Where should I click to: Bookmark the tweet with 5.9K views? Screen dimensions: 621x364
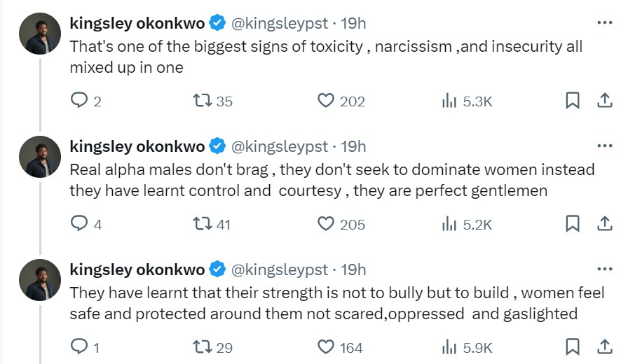click(x=573, y=347)
